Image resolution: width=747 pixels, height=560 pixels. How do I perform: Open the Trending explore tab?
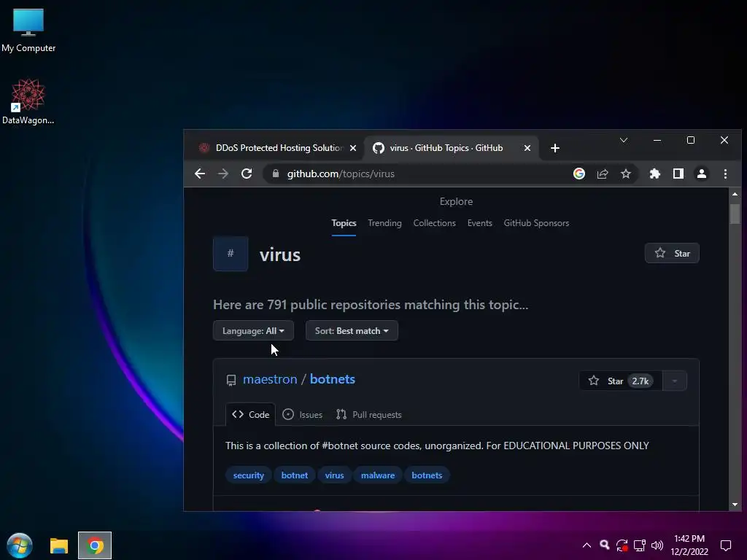click(x=384, y=223)
